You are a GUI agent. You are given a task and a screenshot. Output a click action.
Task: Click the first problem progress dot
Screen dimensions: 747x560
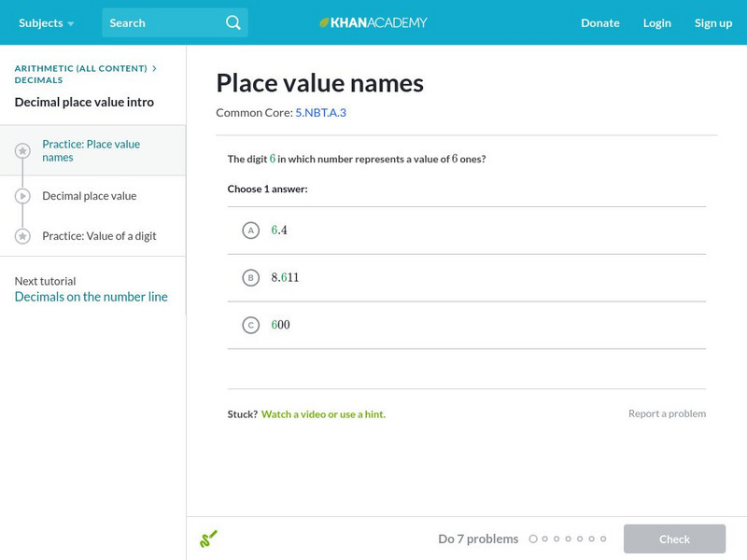[x=533, y=539]
